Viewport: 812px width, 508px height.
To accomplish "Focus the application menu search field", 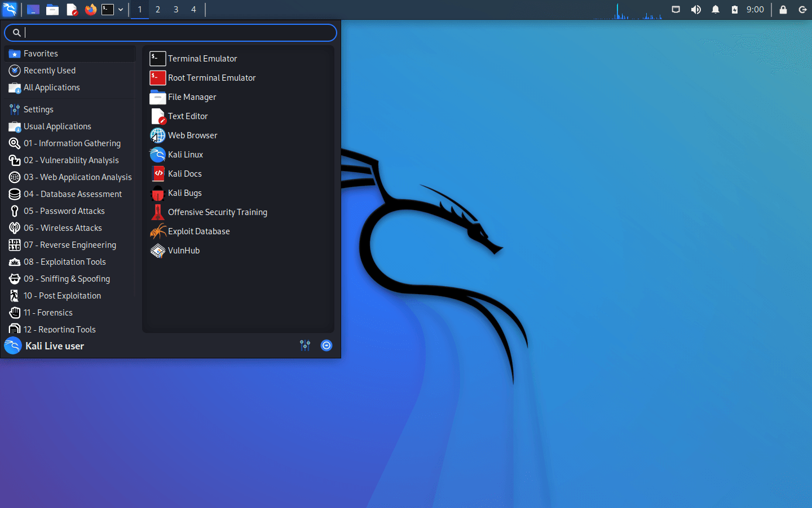I will click(x=170, y=33).
